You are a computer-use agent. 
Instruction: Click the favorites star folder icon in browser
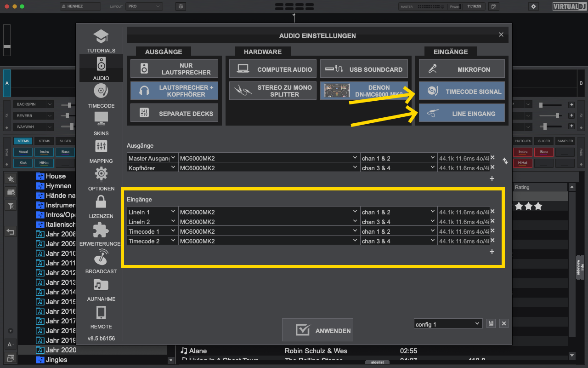[11, 178]
